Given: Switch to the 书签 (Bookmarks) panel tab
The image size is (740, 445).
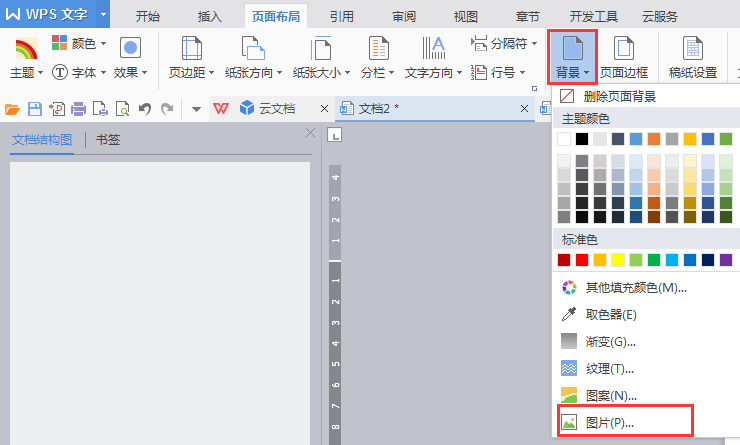Looking at the screenshot, I should 107,140.
